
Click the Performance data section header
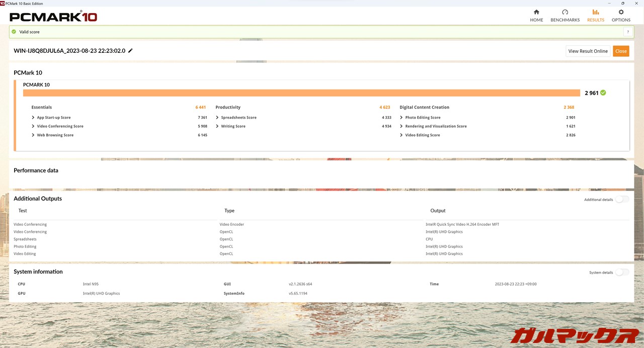36,170
